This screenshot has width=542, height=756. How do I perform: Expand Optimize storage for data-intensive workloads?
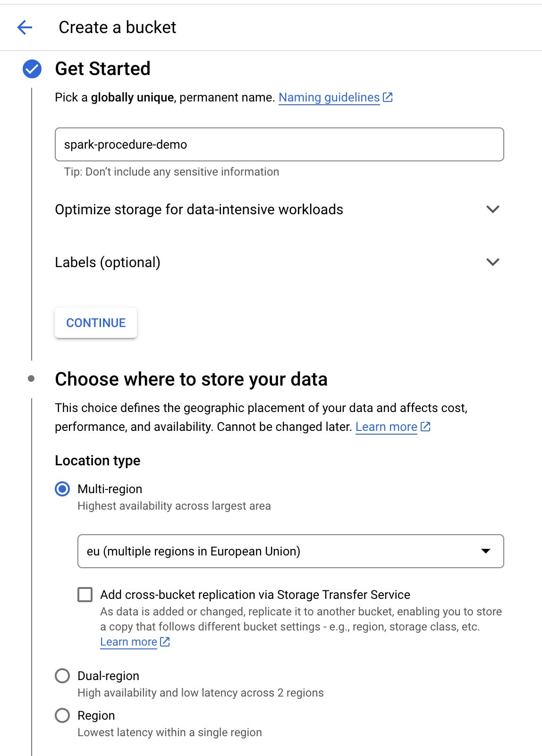492,209
